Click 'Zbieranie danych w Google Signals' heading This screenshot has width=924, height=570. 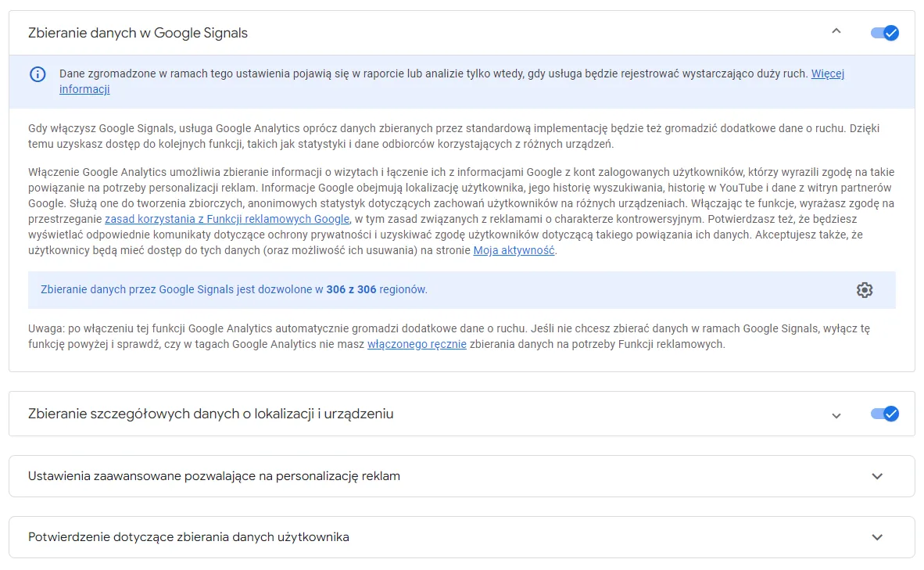[138, 33]
